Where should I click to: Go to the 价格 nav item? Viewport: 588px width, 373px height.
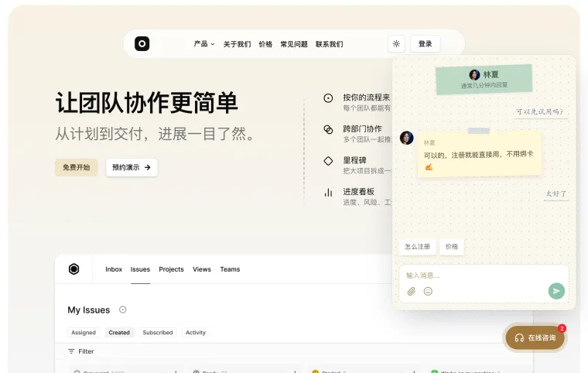[x=265, y=44]
